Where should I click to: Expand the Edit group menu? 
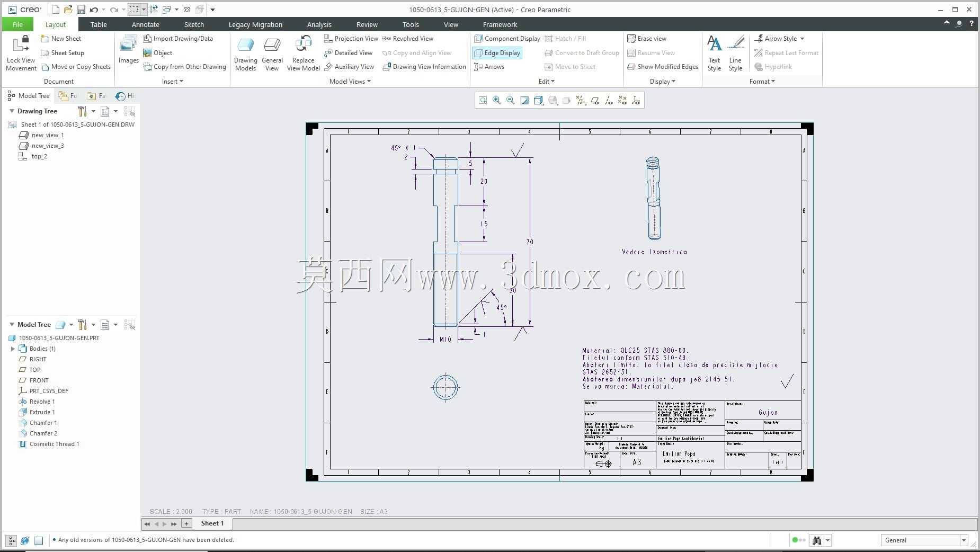click(547, 82)
